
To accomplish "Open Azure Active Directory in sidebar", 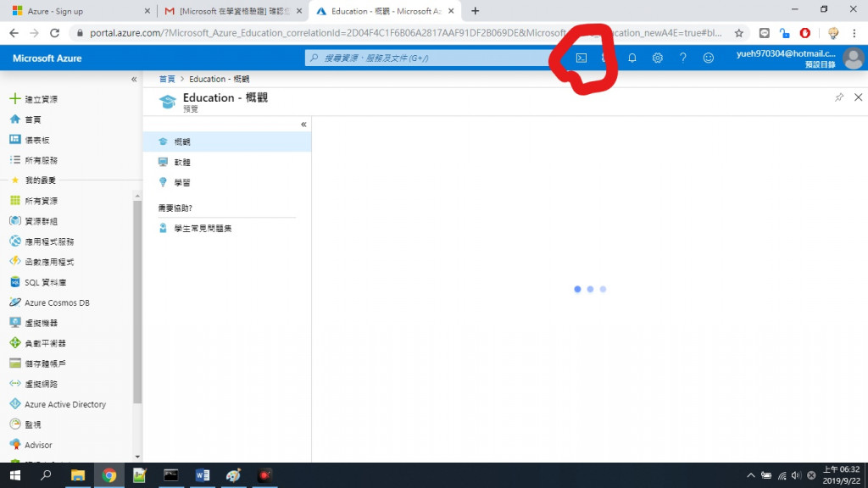I will tap(64, 404).
